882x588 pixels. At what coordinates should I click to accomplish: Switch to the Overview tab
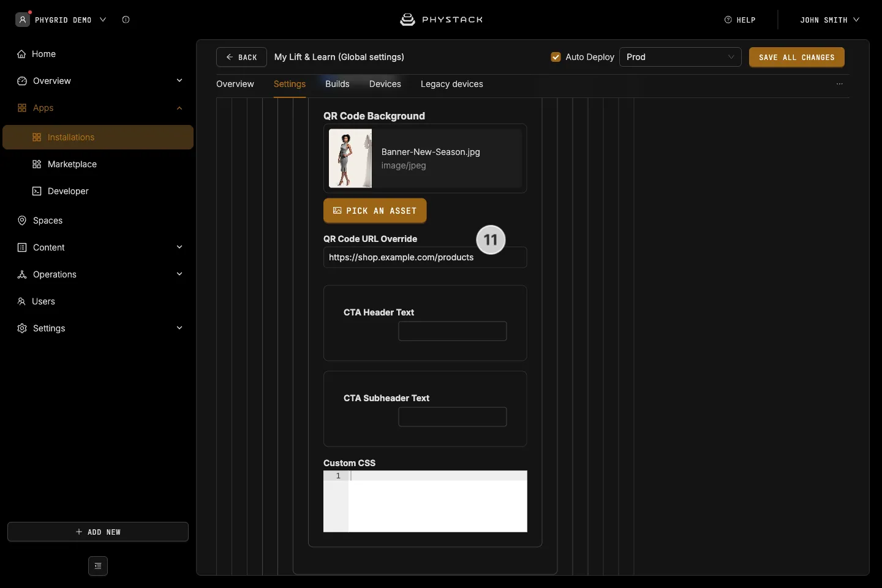click(235, 84)
